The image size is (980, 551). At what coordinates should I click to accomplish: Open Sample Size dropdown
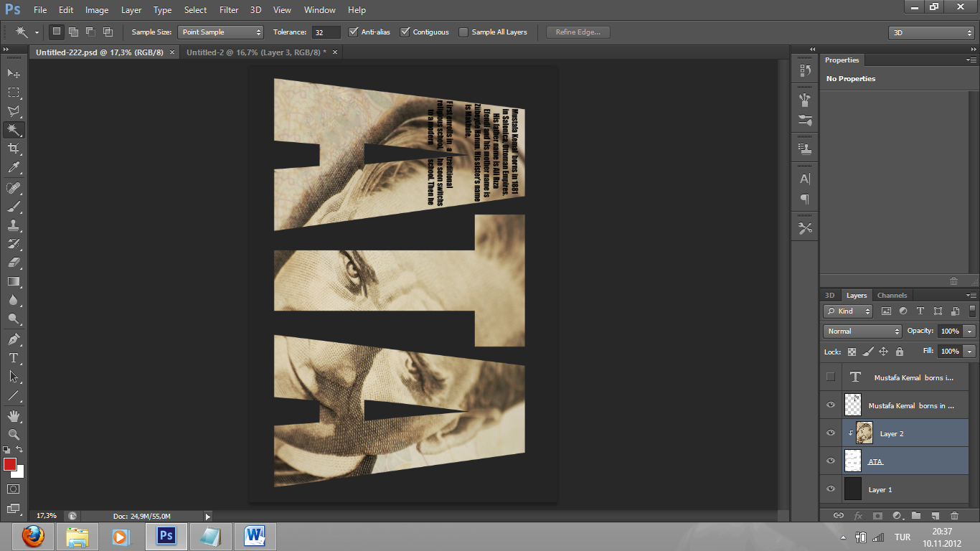[221, 32]
